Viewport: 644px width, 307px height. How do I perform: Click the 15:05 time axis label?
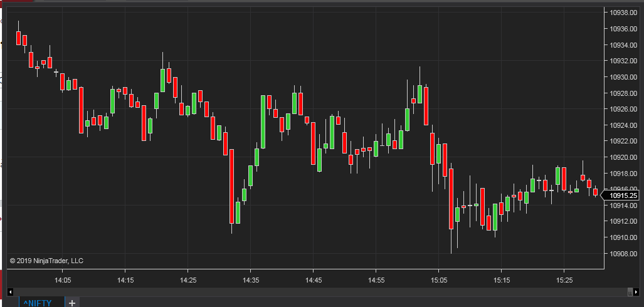438,280
